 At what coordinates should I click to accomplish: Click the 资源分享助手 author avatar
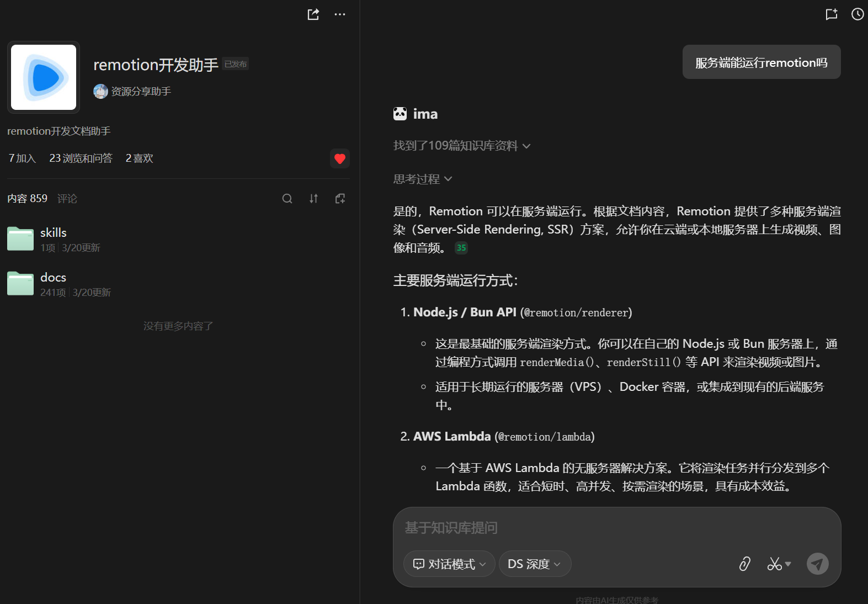click(x=100, y=92)
